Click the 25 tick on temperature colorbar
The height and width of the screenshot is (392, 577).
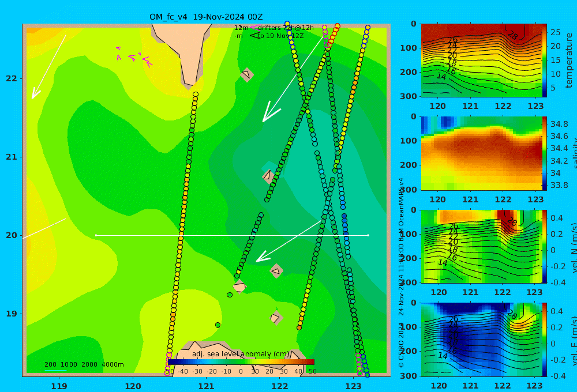point(555,32)
